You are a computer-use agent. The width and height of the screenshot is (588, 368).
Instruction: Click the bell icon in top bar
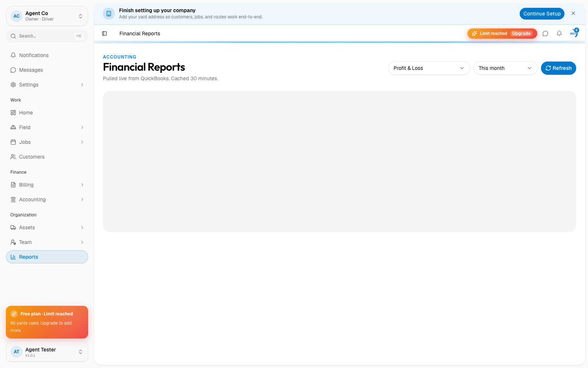(x=559, y=33)
